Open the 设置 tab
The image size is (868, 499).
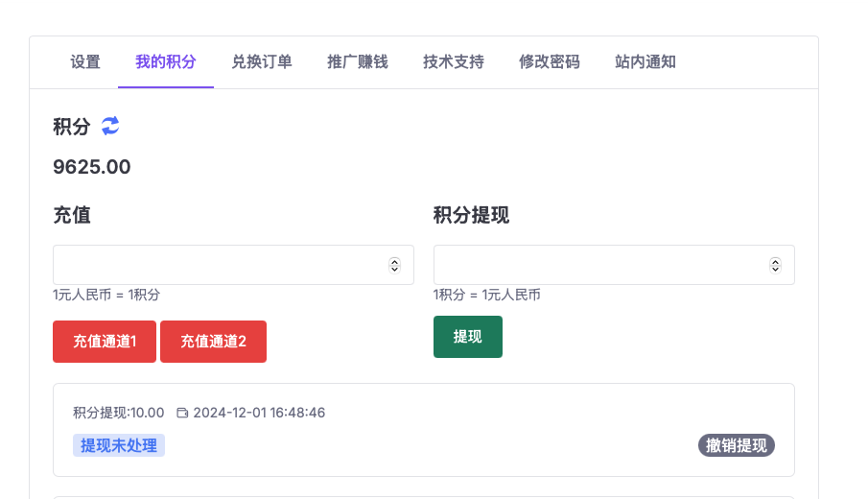click(x=85, y=62)
